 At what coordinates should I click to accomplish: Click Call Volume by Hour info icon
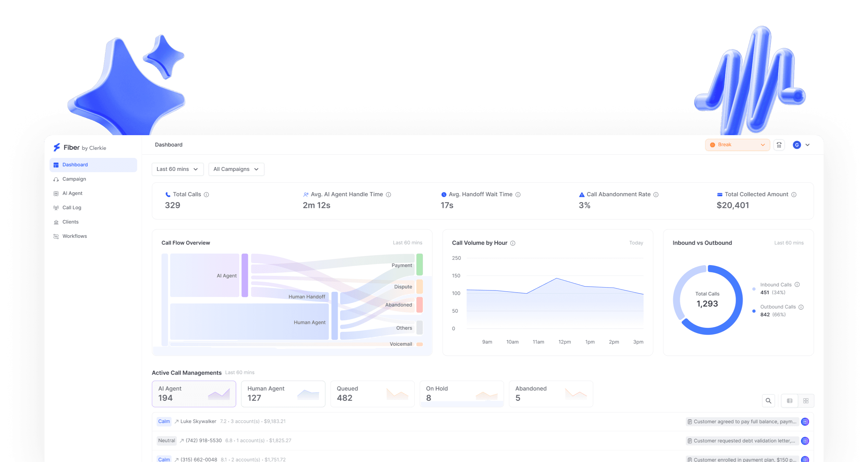513,243
